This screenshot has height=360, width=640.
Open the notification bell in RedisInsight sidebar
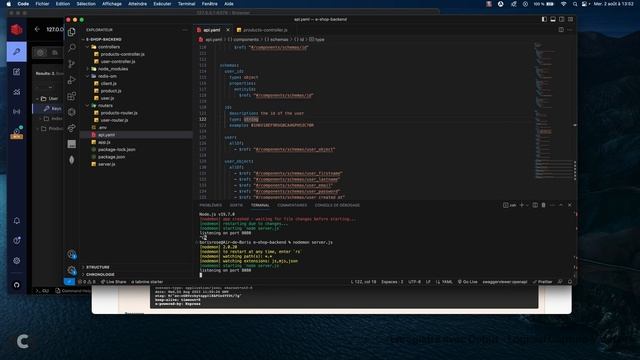click(16, 221)
